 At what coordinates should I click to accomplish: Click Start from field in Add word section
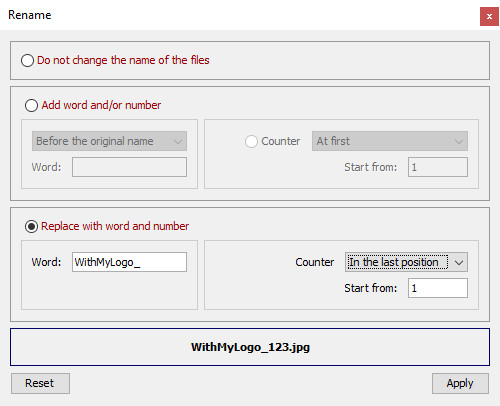tap(438, 167)
